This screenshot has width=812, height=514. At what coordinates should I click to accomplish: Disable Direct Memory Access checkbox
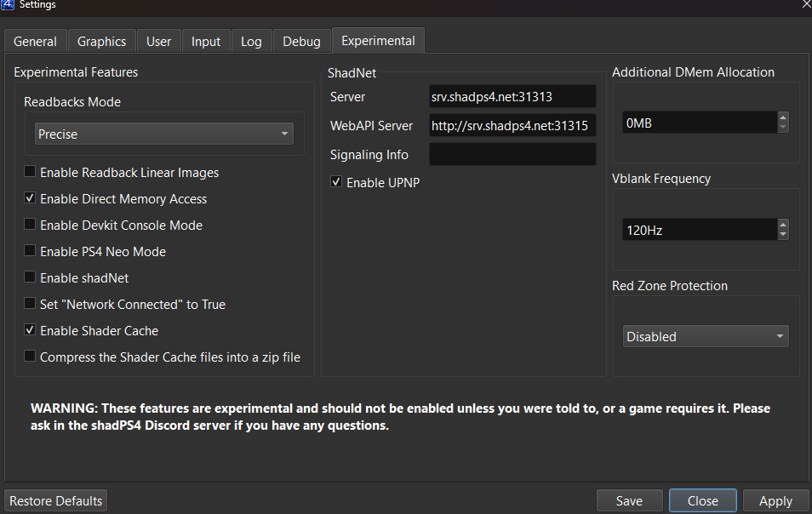(x=30, y=198)
